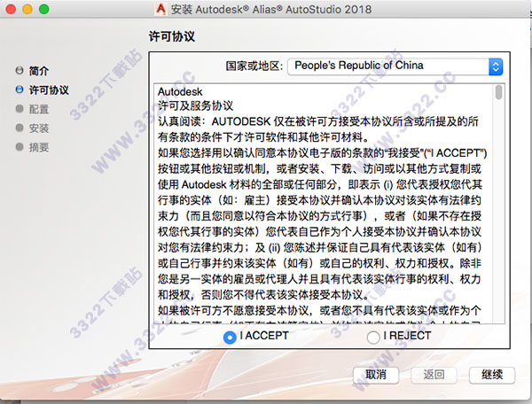This screenshot has height=404, width=532.
Task: Click the 配置 gray step bullet icon
Action: 20,108
